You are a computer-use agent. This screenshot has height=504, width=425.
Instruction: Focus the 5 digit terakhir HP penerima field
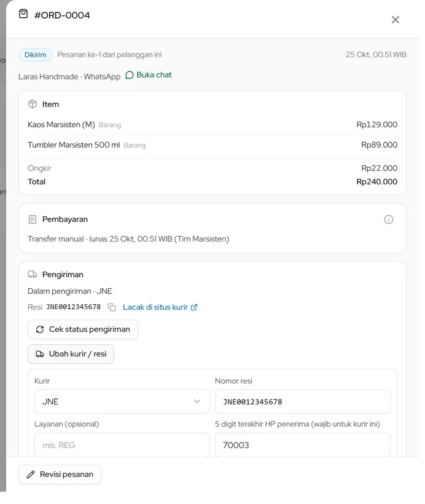303,445
